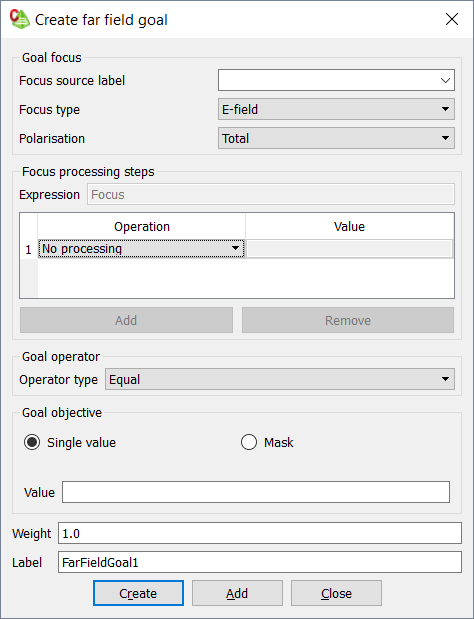The image size is (474, 619).
Task: Click the Label field containing FarFieldGoal1
Action: click(x=260, y=562)
